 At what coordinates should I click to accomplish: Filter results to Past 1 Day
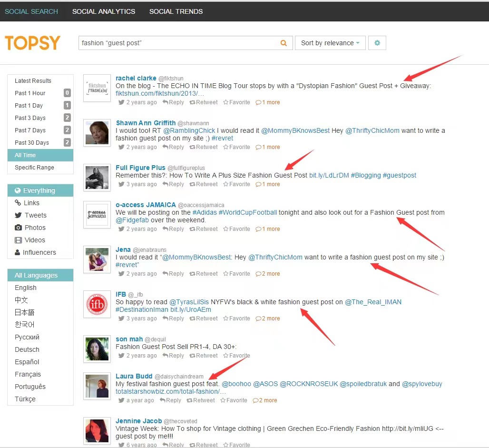pyautogui.click(x=40, y=106)
